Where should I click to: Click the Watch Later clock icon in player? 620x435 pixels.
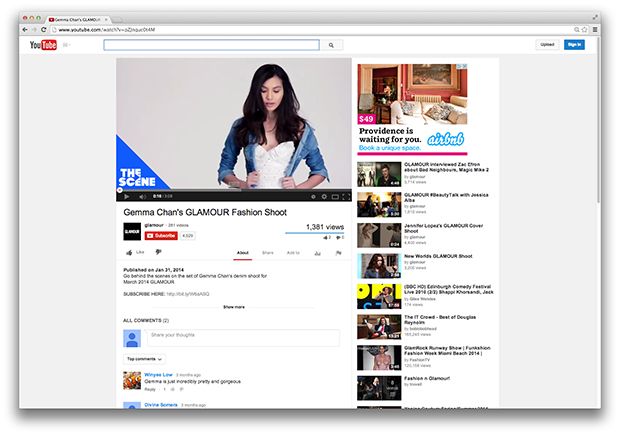coord(313,197)
